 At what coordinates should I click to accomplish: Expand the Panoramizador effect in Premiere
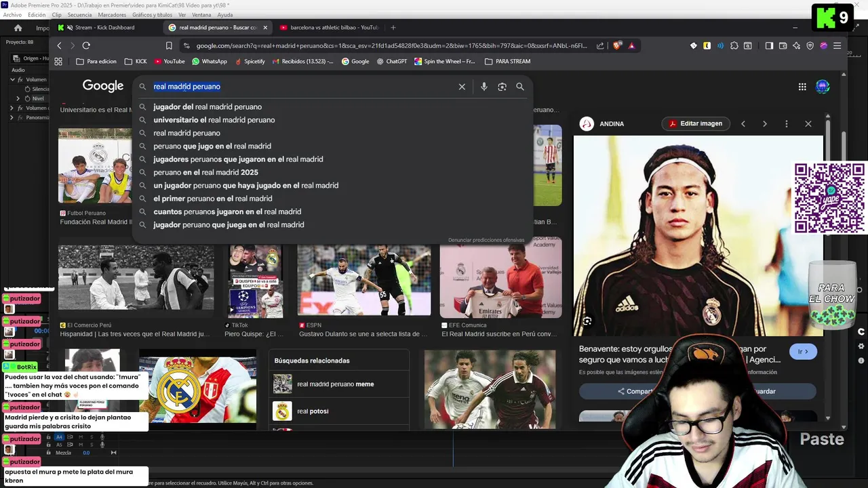click(x=12, y=117)
